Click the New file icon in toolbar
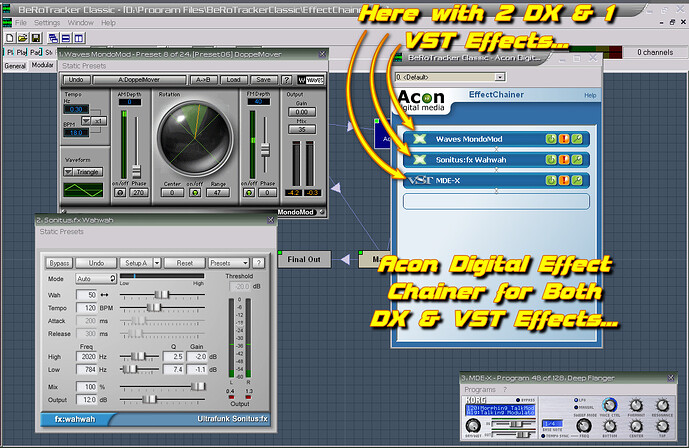689x448 pixels. 8,36
